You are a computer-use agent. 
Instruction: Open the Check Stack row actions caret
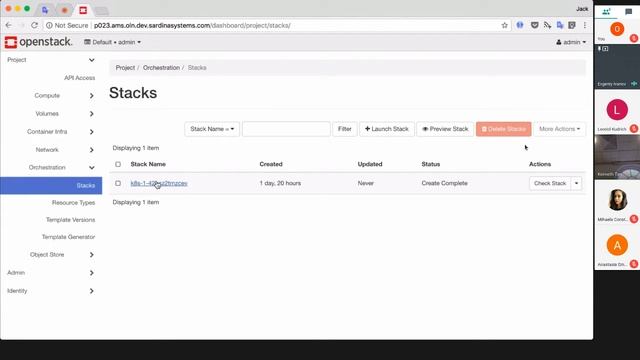click(x=576, y=183)
